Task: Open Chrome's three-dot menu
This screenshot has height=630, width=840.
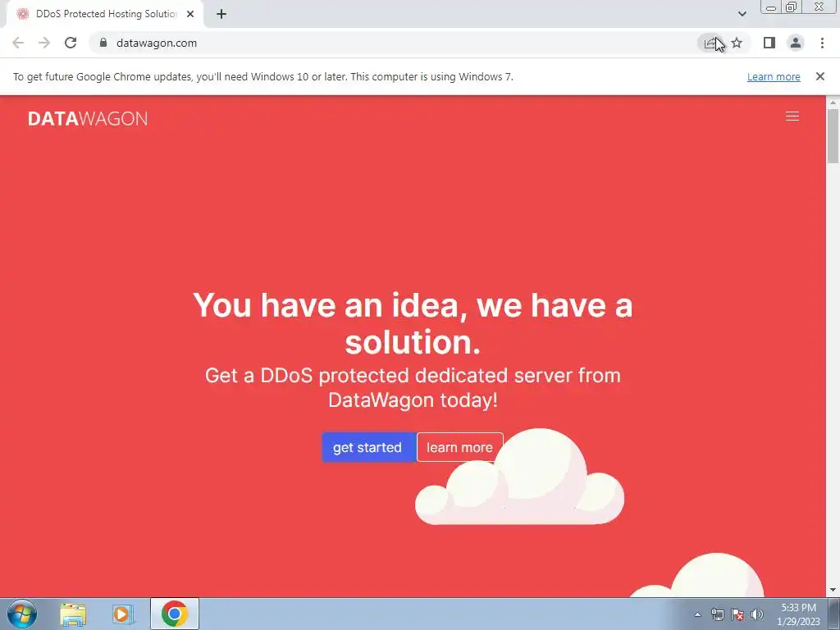Action: 822,43
